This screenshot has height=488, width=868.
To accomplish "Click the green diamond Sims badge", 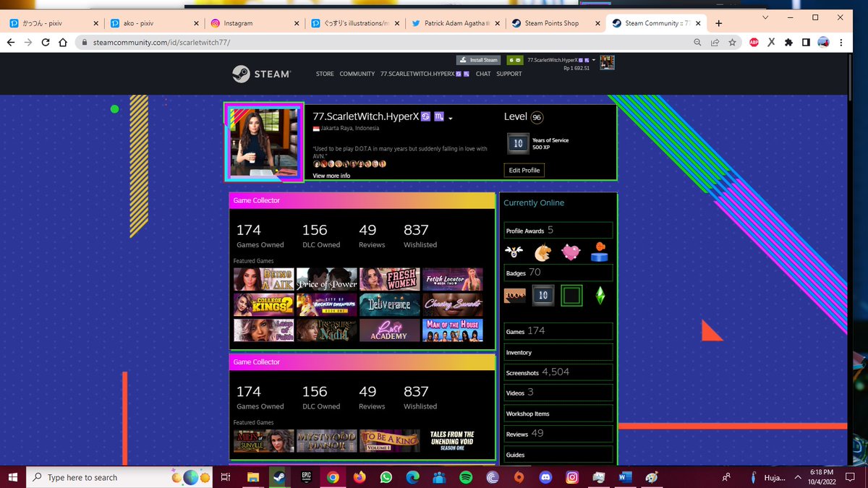I will point(600,296).
